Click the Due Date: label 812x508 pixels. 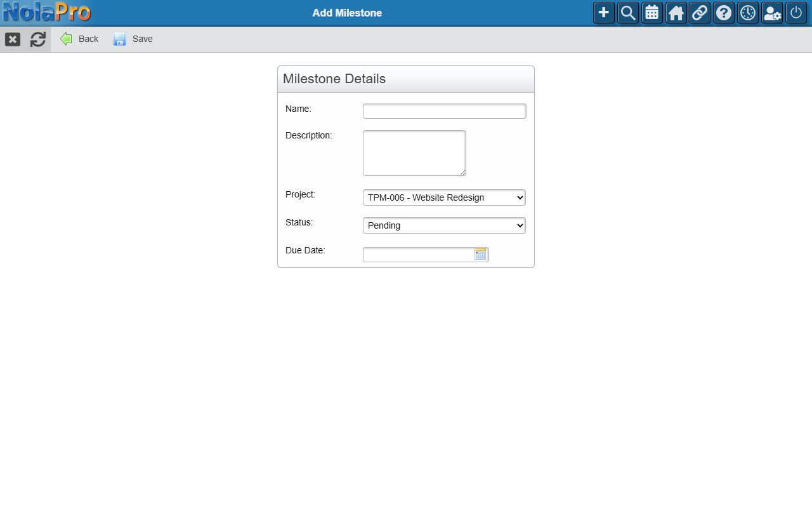click(305, 250)
